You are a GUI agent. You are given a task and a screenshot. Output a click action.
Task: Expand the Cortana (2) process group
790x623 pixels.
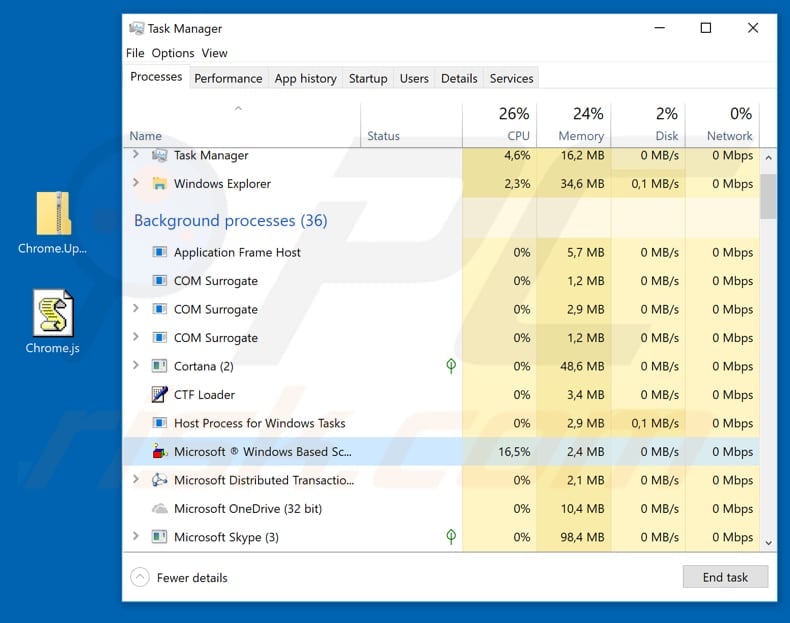tap(136, 365)
